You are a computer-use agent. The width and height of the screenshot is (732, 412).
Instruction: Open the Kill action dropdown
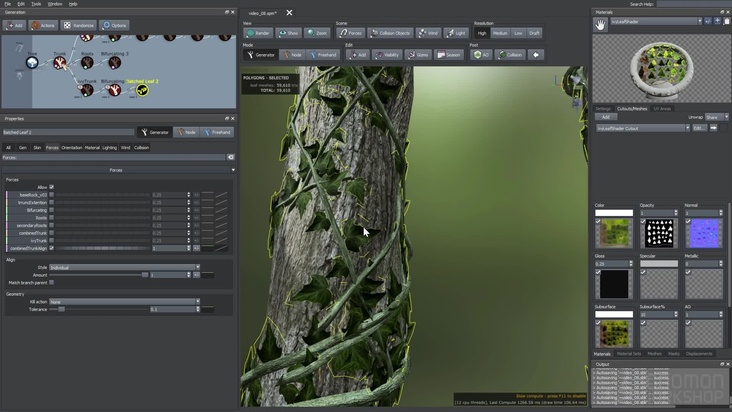coord(124,301)
